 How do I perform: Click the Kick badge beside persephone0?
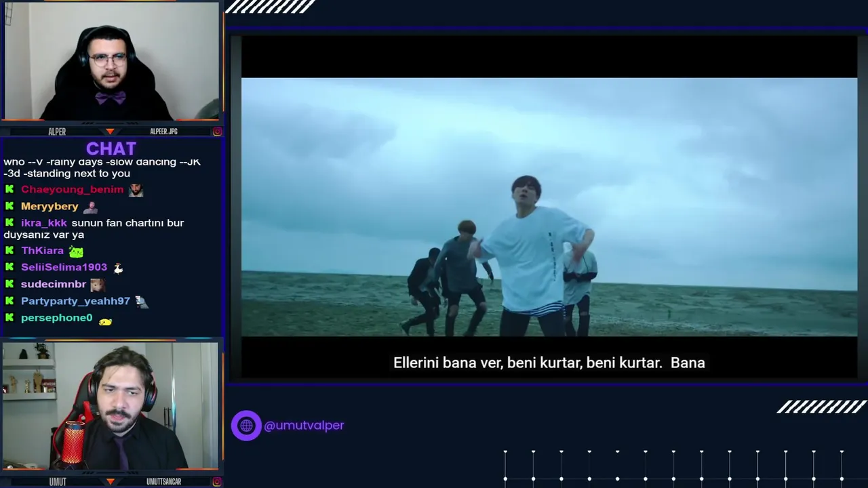[9, 318]
